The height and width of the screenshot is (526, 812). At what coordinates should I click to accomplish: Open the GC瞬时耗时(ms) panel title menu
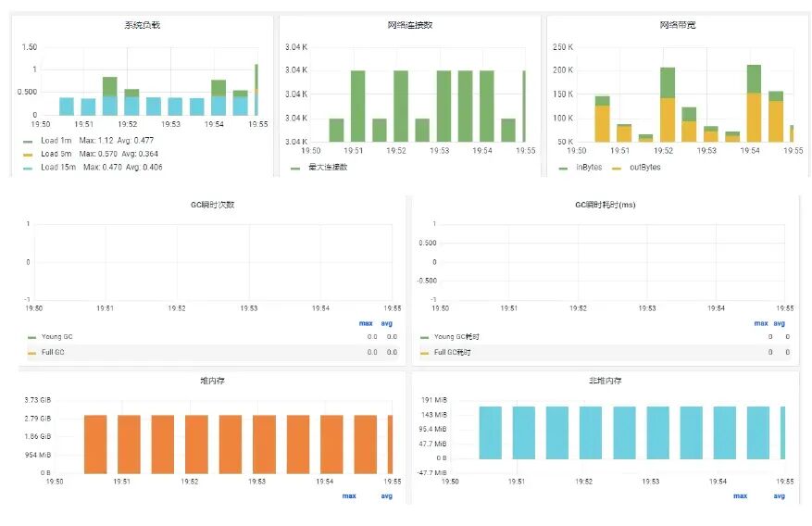[605, 205]
